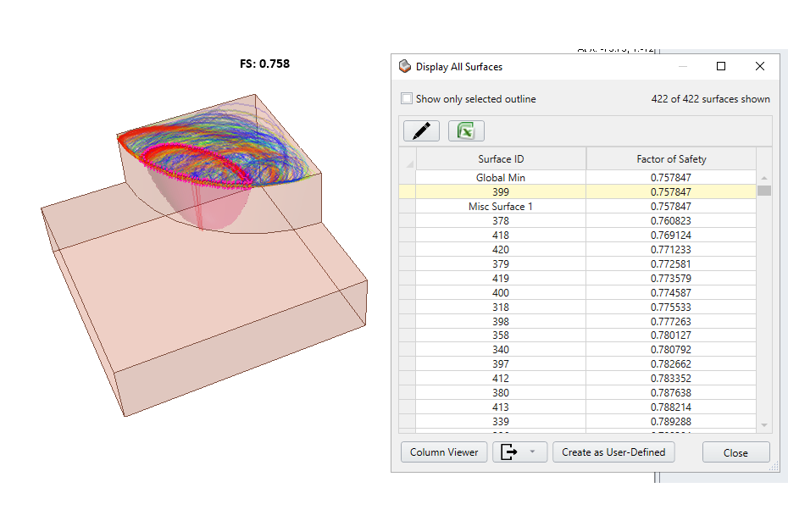This screenshot has width=788, height=532.
Task: Click the Display All Surfaces dialog icon
Action: pyautogui.click(x=404, y=66)
